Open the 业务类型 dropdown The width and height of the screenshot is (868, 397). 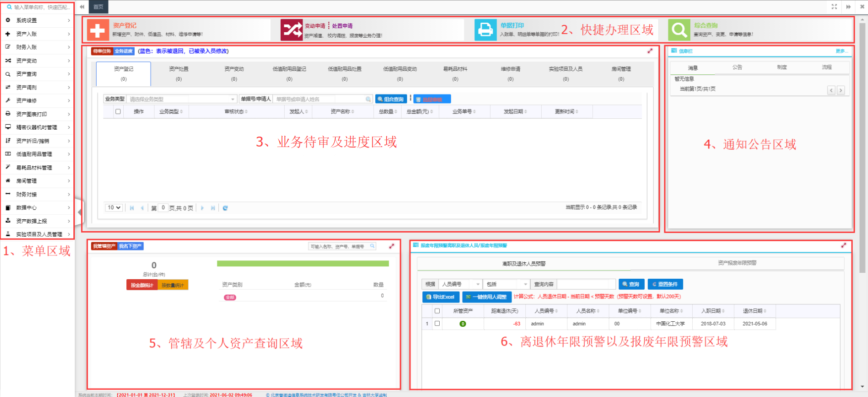pos(182,99)
